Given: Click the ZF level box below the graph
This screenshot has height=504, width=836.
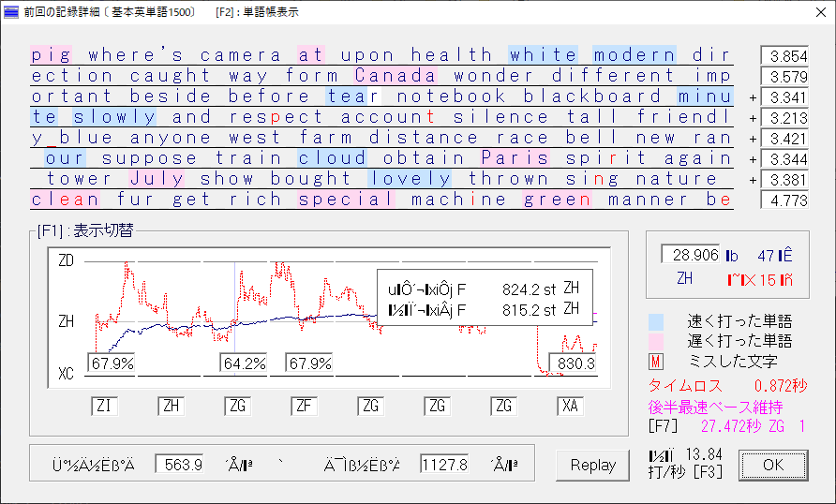Looking at the screenshot, I should 304,406.
